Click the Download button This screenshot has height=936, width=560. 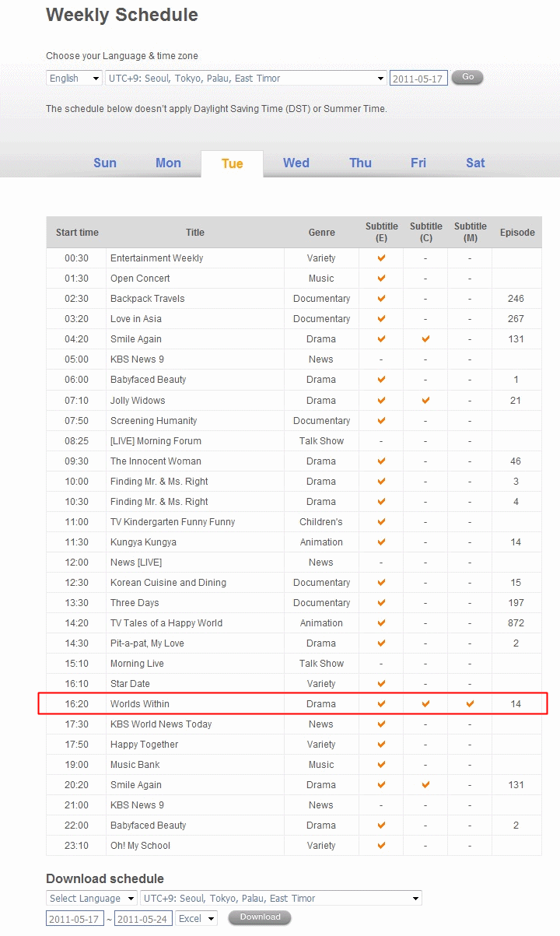260,917
